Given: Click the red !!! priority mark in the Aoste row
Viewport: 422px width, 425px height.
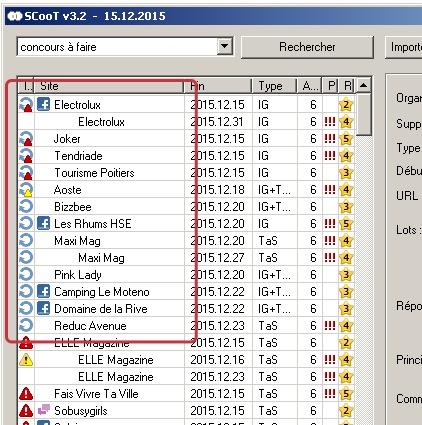Looking at the screenshot, I should point(330,189).
